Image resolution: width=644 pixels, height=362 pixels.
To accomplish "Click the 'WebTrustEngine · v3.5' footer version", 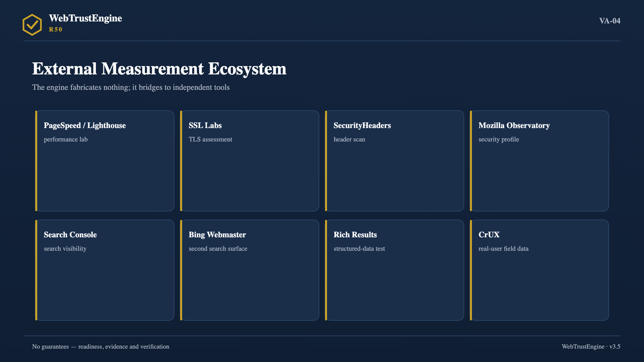I will tap(591, 347).
